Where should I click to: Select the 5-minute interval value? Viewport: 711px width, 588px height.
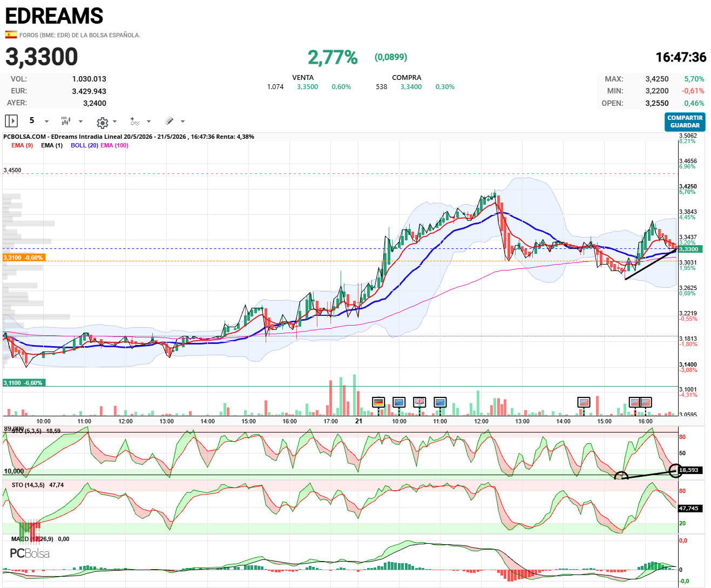[x=32, y=120]
